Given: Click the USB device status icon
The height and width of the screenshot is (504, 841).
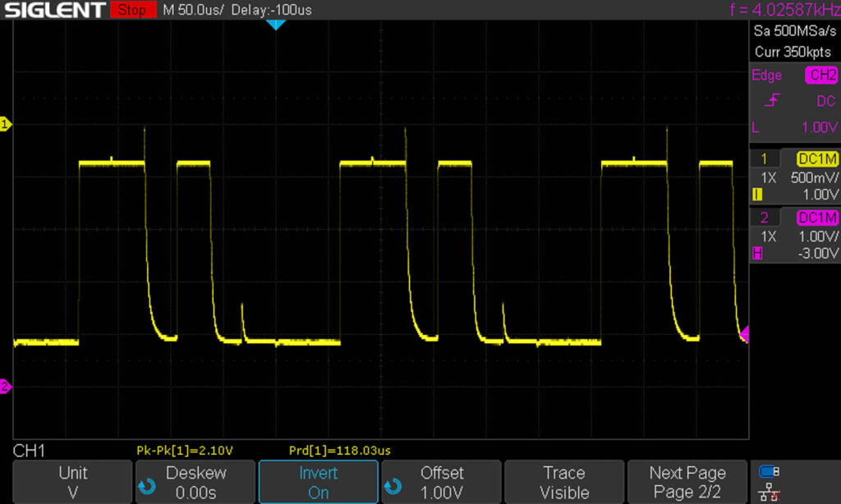Looking at the screenshot, I should pos(769,471).
